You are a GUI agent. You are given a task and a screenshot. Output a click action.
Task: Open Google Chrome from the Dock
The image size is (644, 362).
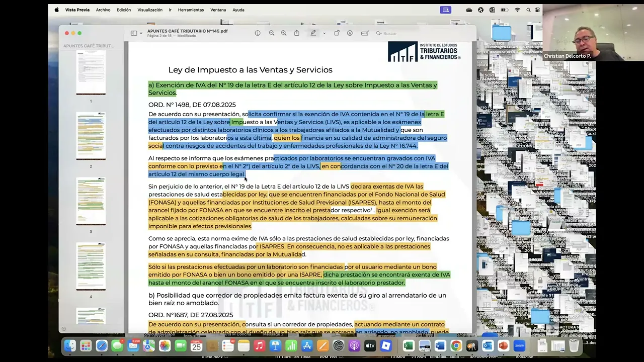(456, 346)
